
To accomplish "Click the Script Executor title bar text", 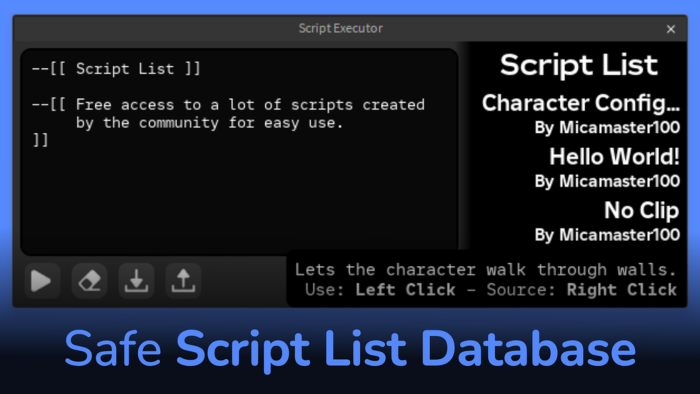I will click(x=341, y=28).
